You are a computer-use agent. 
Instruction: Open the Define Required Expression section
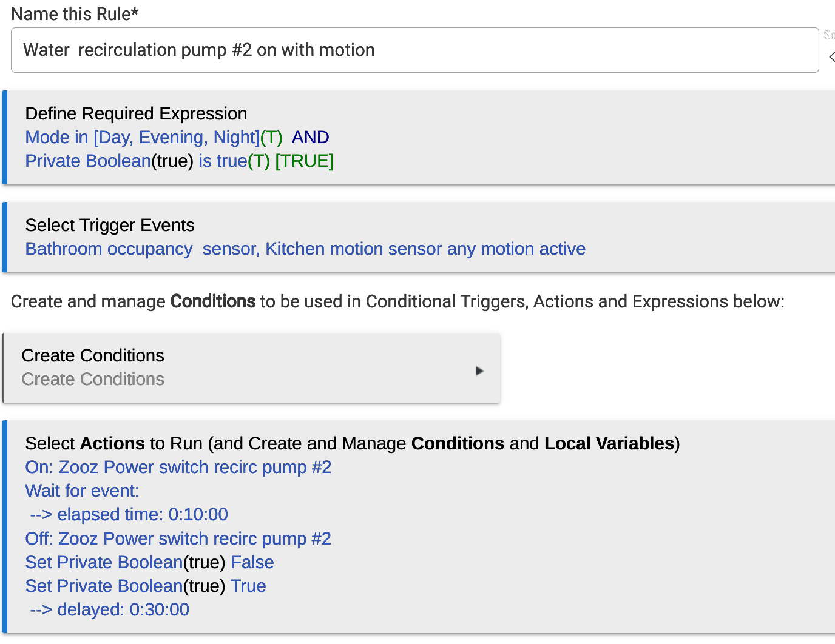click(136, 113)
